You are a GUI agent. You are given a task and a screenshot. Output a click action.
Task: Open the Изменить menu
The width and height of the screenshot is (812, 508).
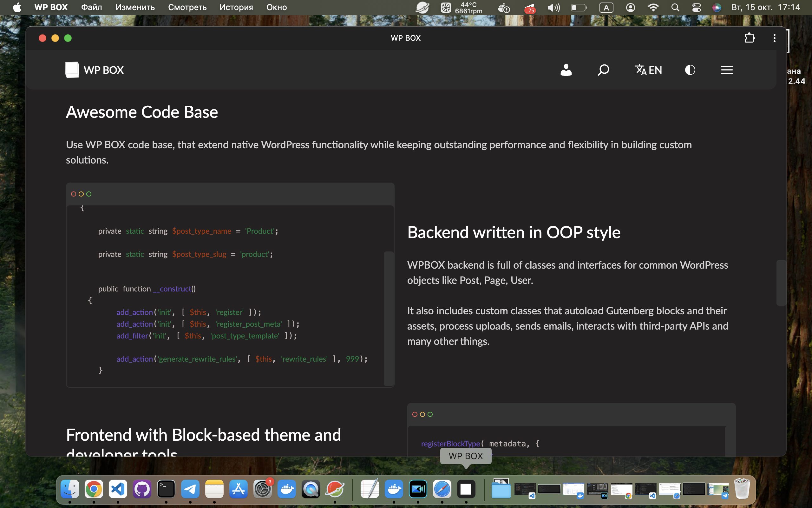click(x=135, y=7)
